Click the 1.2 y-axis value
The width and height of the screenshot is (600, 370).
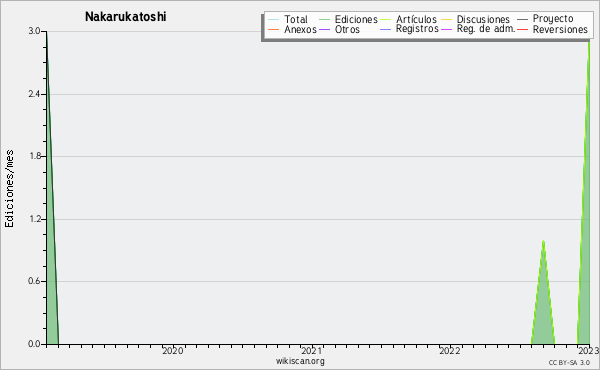[x=34, y=219]
